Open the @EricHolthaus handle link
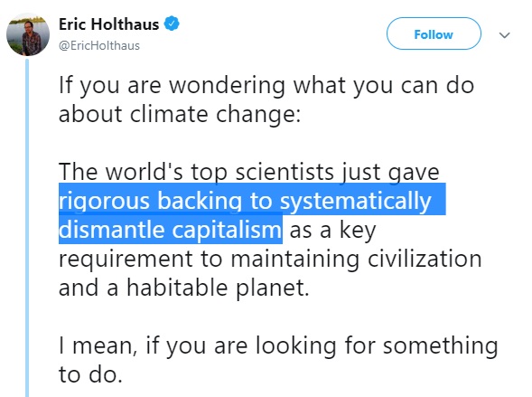 (x=99, y=45)
